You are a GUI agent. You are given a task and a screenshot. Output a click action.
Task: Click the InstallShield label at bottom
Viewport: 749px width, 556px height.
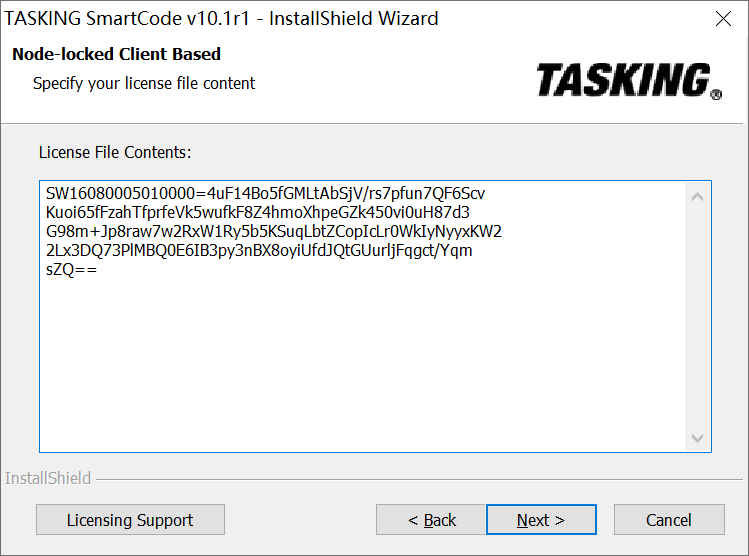point(48,478)
